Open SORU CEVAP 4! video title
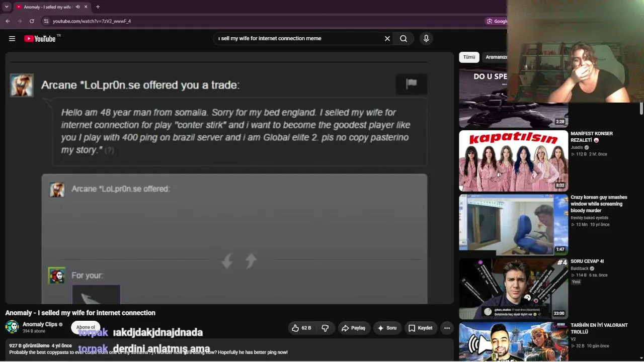 pos(587,261)
